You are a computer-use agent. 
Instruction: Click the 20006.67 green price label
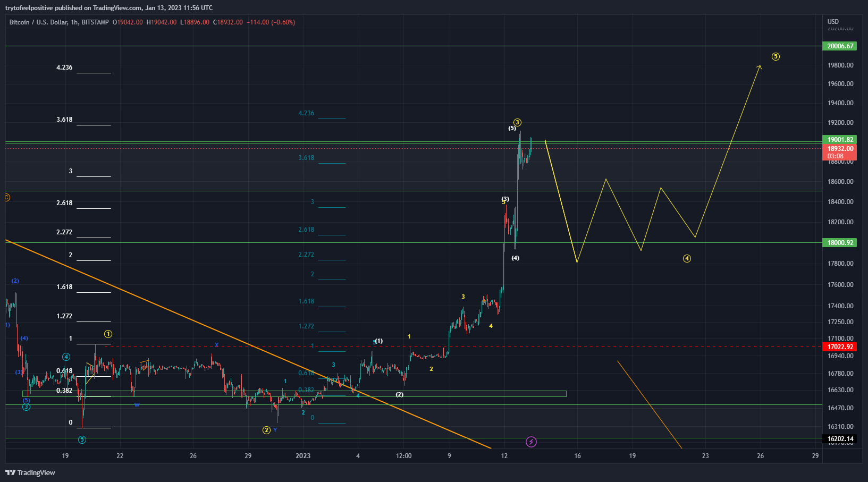click(840, 46)
